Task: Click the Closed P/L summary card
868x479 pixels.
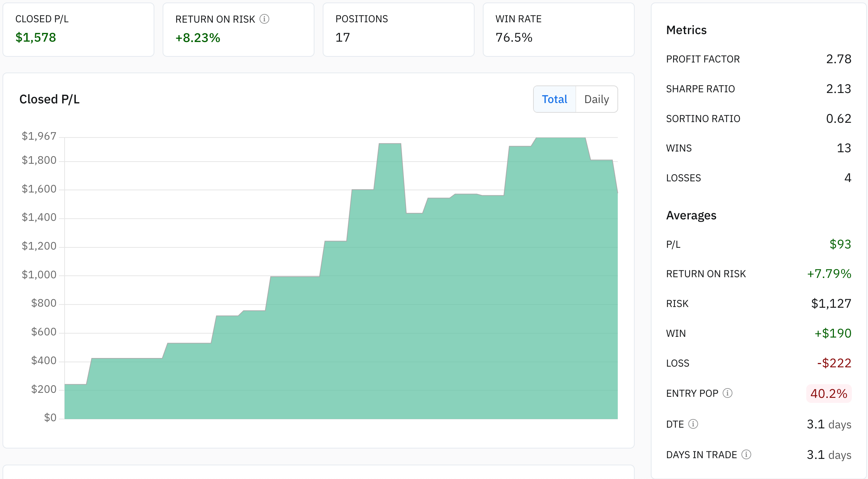Action: (78, 29)
